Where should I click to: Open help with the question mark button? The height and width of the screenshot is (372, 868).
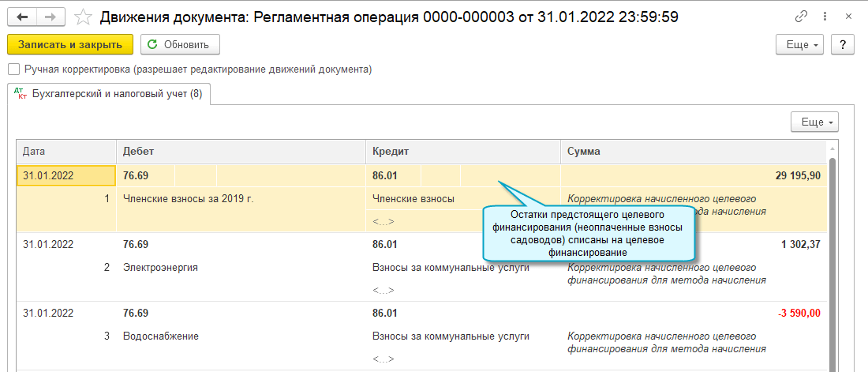coord(844,45)
